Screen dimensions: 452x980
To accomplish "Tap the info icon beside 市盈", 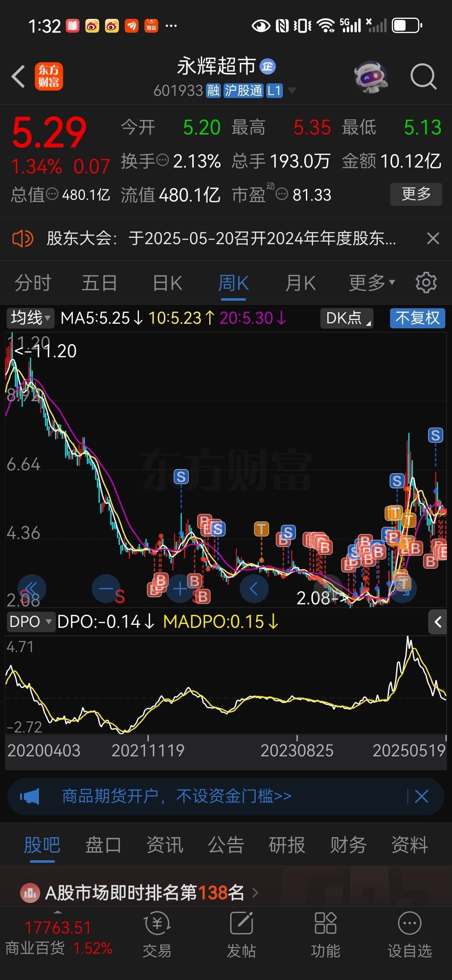I will (x=282, y=194).
